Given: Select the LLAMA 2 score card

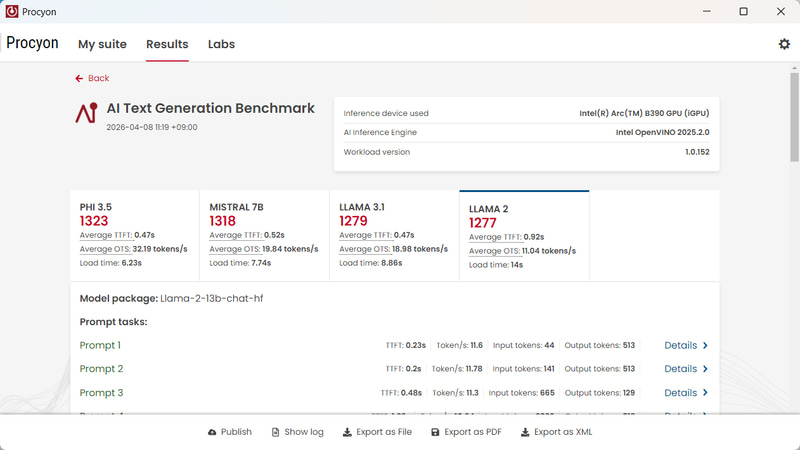Looking at the screenshot, I should point(524,236).
